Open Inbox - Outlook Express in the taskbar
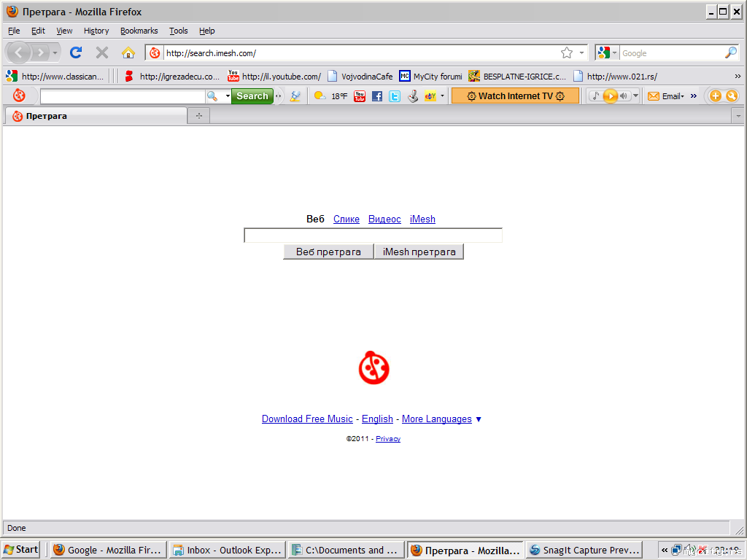Screen dimensions: 747x560 pyautogui.click(x=228, y=550)
